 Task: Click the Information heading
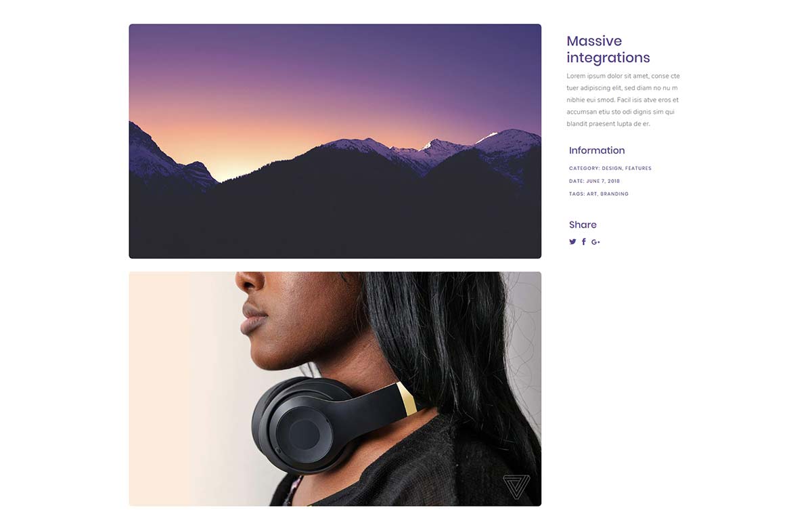click(597, 150)
